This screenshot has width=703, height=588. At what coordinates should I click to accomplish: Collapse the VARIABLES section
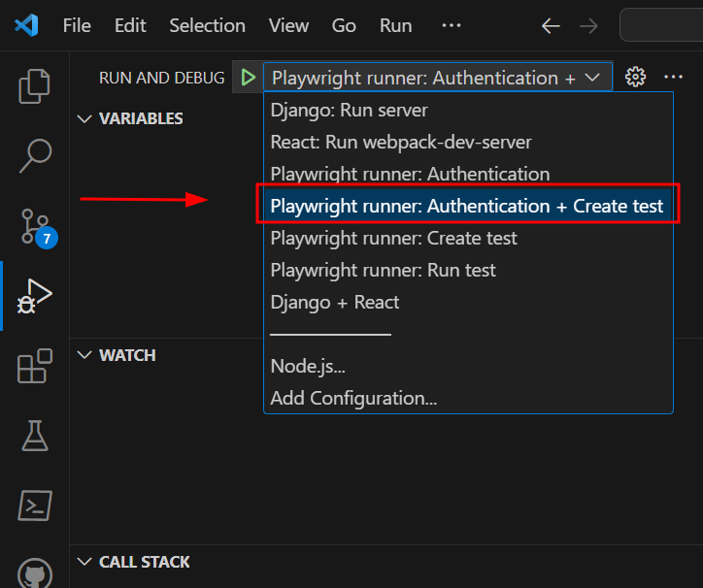point(84,118)
